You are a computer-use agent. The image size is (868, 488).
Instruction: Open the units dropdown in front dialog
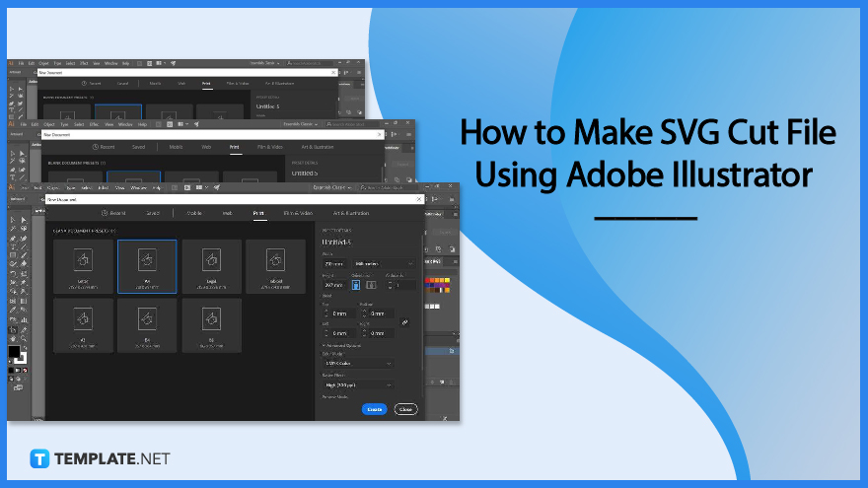[x=383, y=264]
